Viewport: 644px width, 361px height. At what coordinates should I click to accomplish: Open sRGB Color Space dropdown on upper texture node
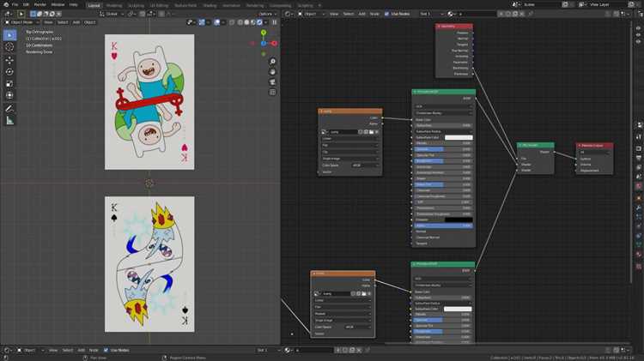point(365,165)
